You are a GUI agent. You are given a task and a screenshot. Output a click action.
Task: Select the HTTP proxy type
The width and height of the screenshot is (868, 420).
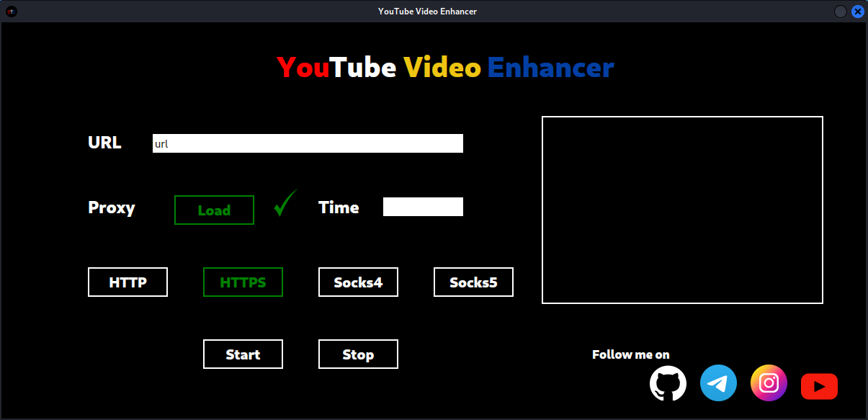point(127,282)
